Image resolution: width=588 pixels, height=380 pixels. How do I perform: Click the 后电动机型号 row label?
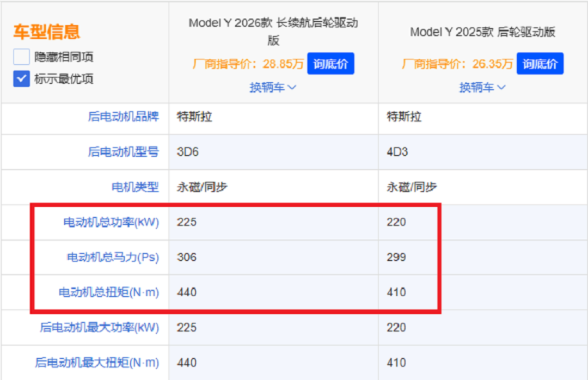pos(124,151)
